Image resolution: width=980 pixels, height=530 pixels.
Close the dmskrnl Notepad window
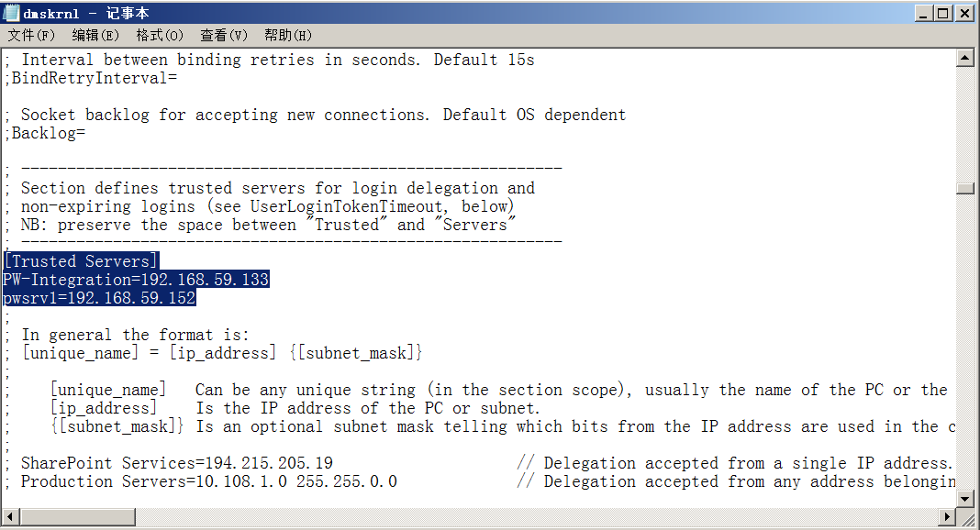click(963, 13)
